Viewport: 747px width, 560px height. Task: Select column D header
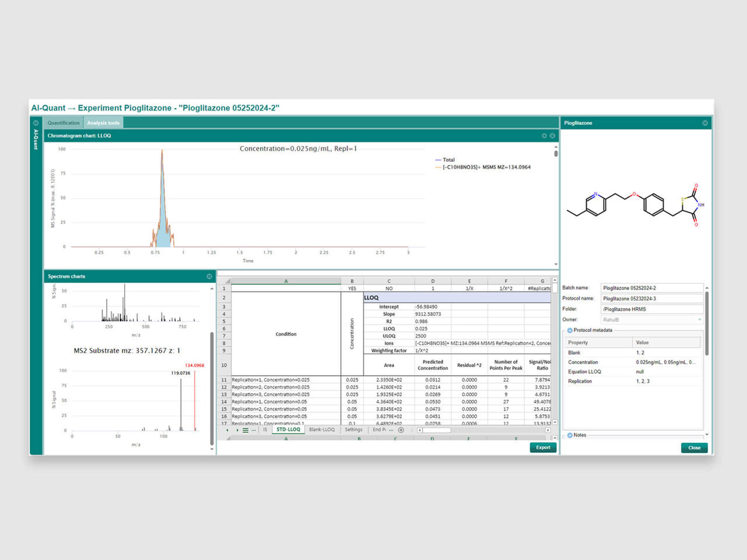pos(433,281)
